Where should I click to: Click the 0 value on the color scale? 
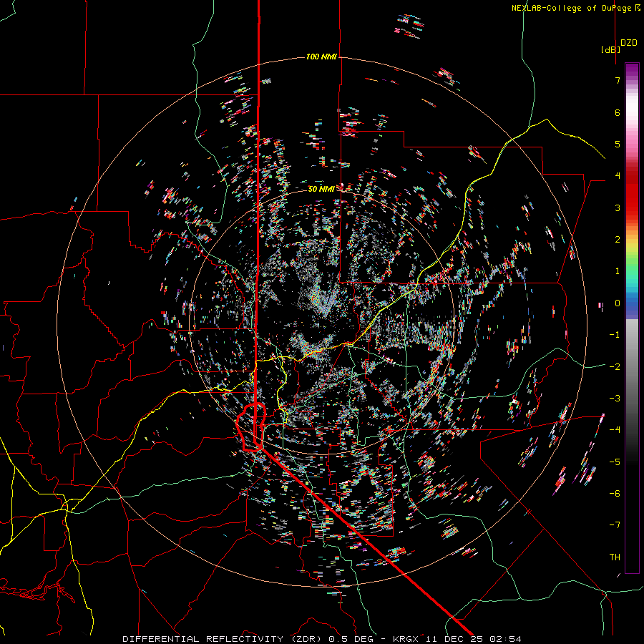(618, 303)
